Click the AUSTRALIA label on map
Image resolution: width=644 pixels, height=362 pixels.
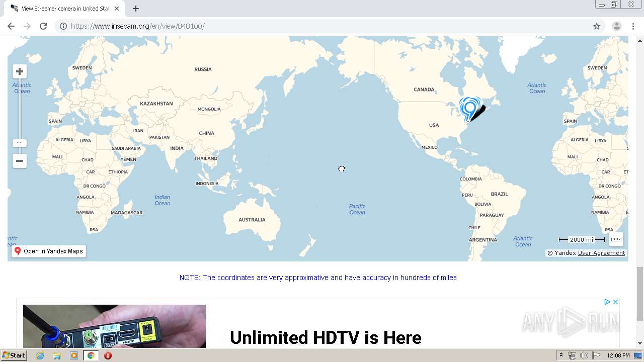[x=252, y=220]
